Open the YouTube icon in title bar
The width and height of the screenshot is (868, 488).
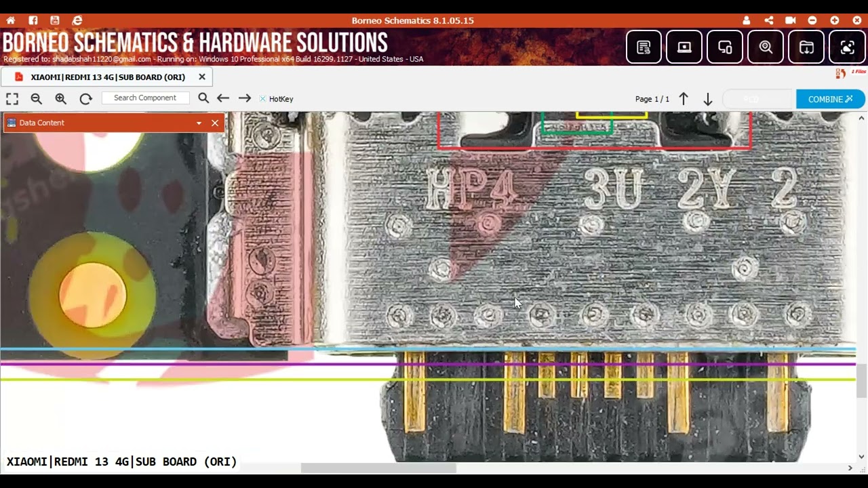55,20
